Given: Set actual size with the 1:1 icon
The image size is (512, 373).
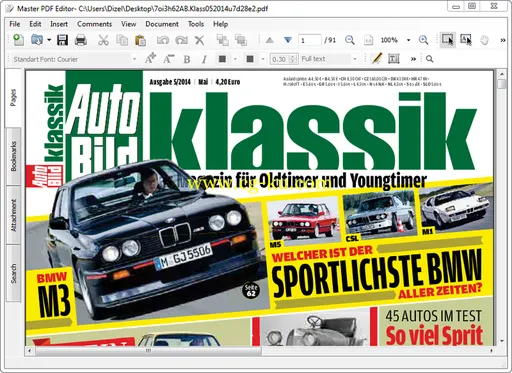Looking at the screenshot, I should (x=368, y=40).
